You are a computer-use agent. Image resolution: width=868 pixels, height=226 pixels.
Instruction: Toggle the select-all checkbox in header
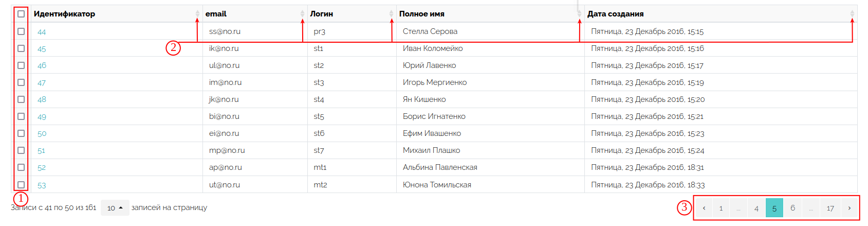(21, 14)
